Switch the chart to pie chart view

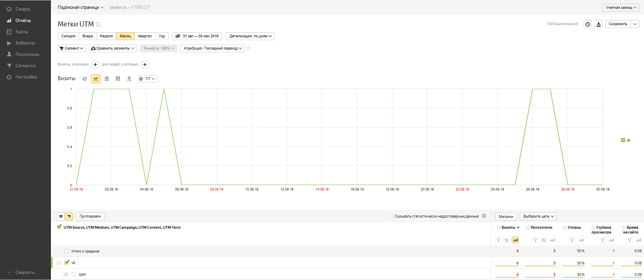point(85,79)
